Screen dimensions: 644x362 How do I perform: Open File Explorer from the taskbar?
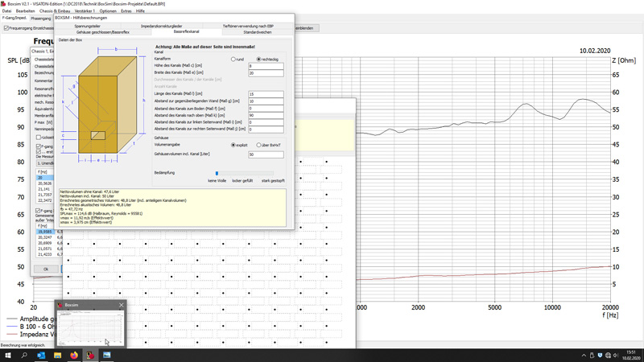click(x=58, y=355)
